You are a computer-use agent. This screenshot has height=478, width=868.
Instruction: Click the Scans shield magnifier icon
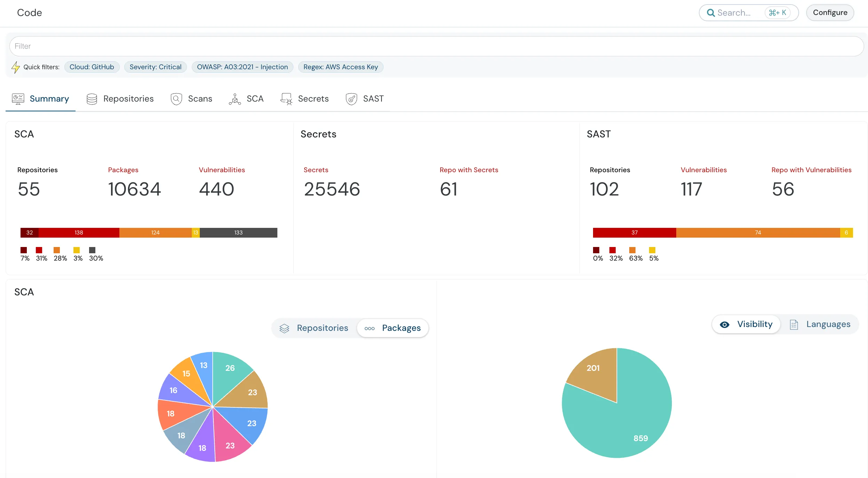pos(176,99)
